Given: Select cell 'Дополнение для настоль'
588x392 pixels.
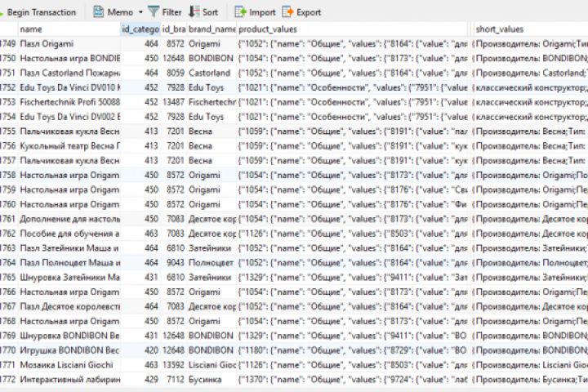Looking at the screenshot, I should coord(69,219).
